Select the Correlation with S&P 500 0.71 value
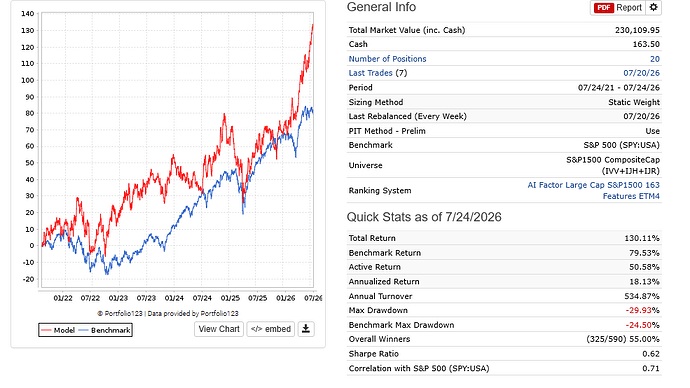 coord(651,368)
